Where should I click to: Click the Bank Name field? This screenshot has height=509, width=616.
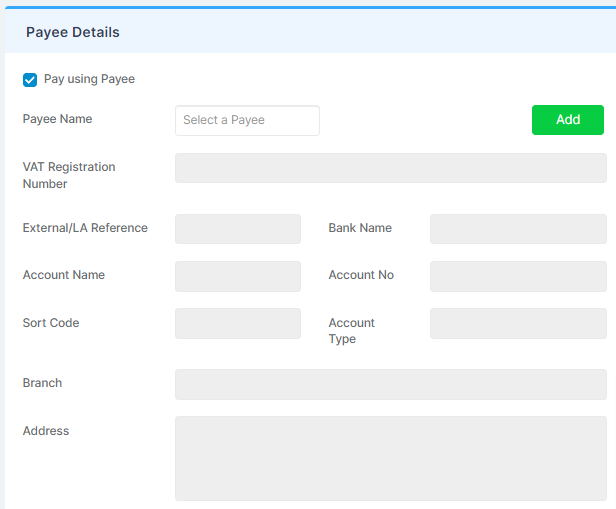click(x=518, y=229)
